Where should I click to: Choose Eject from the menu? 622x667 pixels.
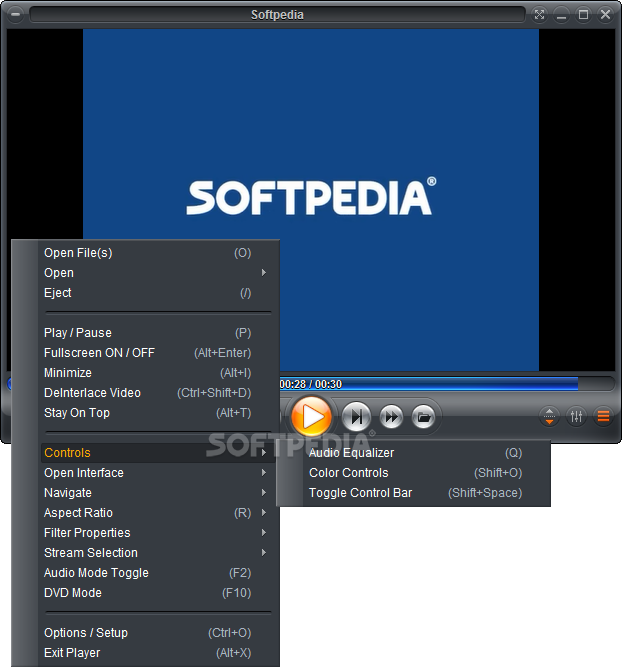click(158, 293)
